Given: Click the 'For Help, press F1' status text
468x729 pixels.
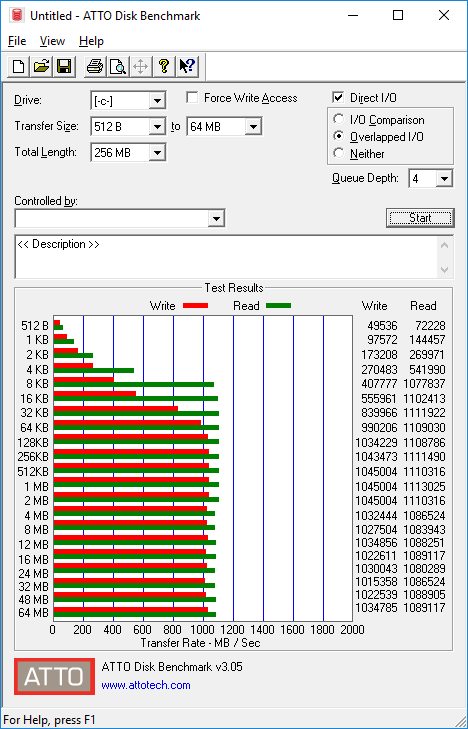Looking at the screenshot, I should (49, 720).
